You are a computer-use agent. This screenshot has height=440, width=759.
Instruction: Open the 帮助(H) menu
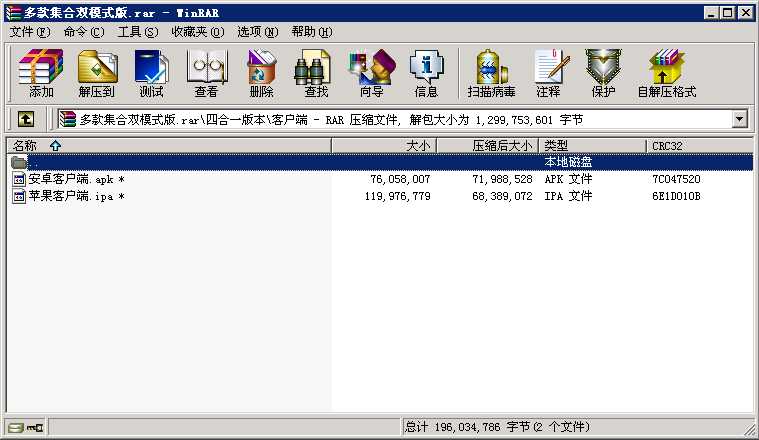[x=312, y=32]
